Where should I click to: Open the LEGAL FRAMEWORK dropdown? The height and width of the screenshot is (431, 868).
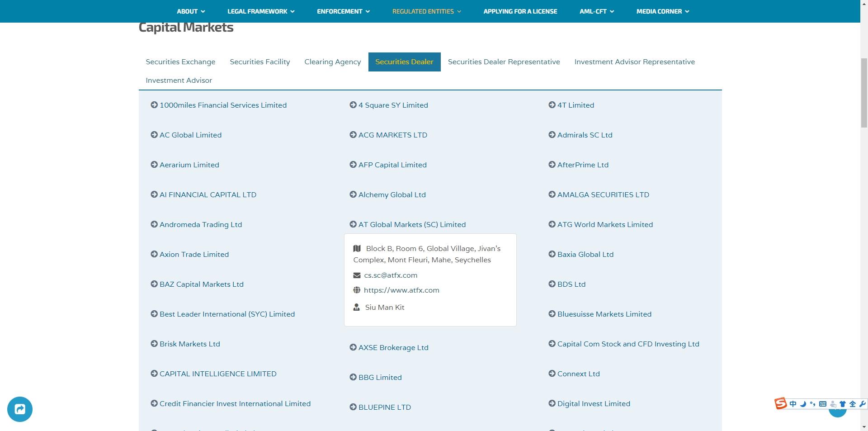click(x=261, y=11)
